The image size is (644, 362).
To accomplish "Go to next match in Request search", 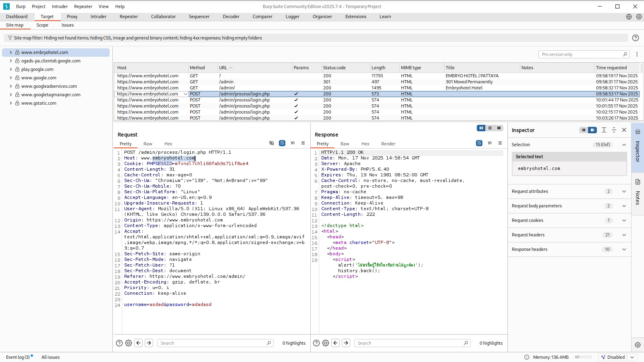I will [149, 343].
